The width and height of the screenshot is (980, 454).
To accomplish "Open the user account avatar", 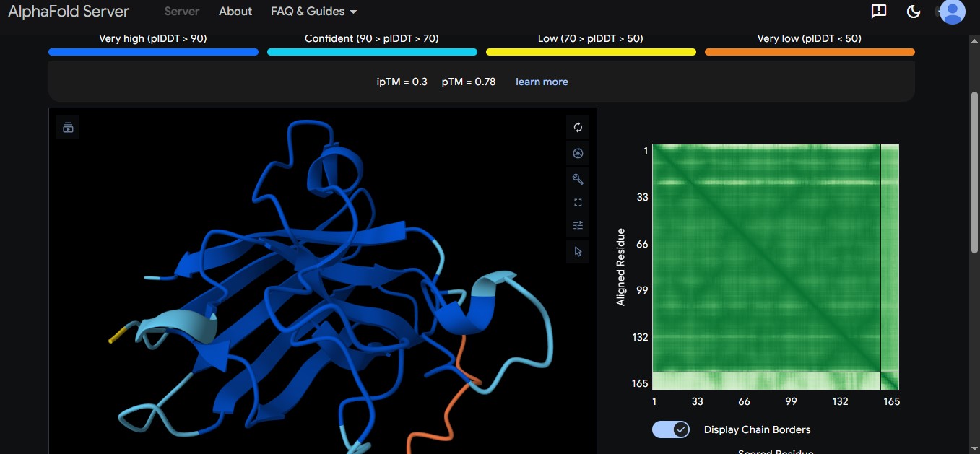I will point(953,12).
